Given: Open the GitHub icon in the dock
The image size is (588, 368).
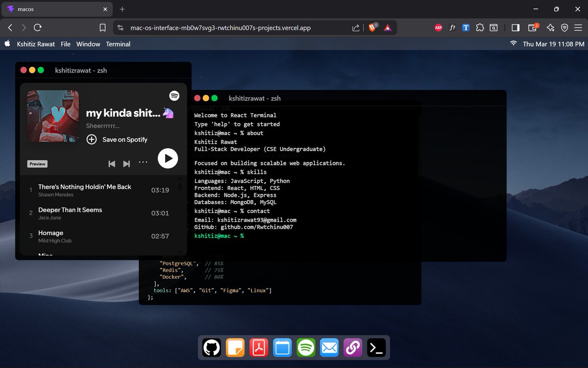Looking at the screenshot, I should [x=212, y=348].
